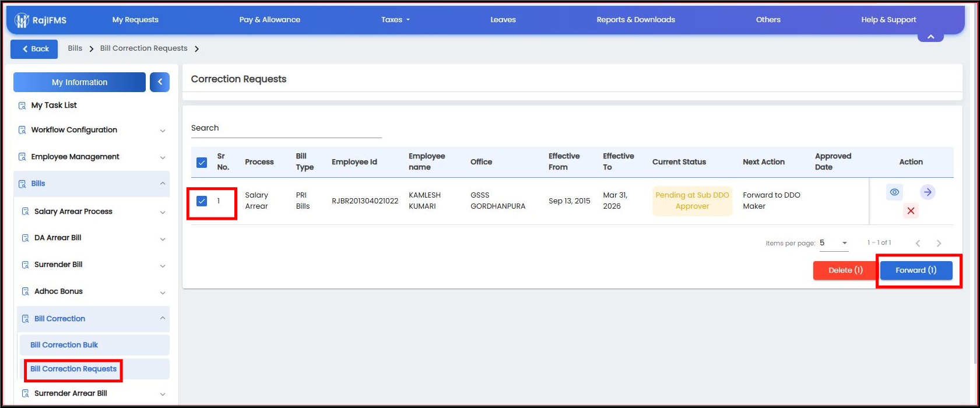
Task: Click the Salary Arrear Process icon
Action: 25,212
